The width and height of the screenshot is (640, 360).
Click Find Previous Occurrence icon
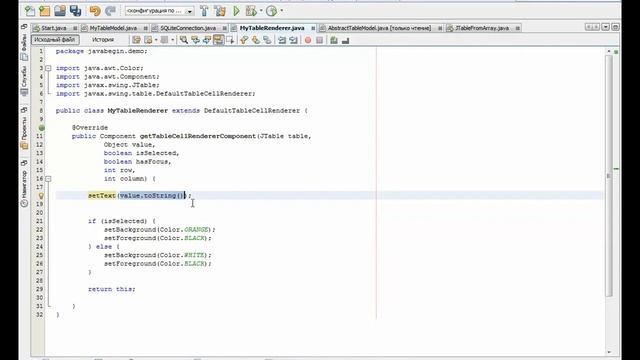(x=196, y=40)
